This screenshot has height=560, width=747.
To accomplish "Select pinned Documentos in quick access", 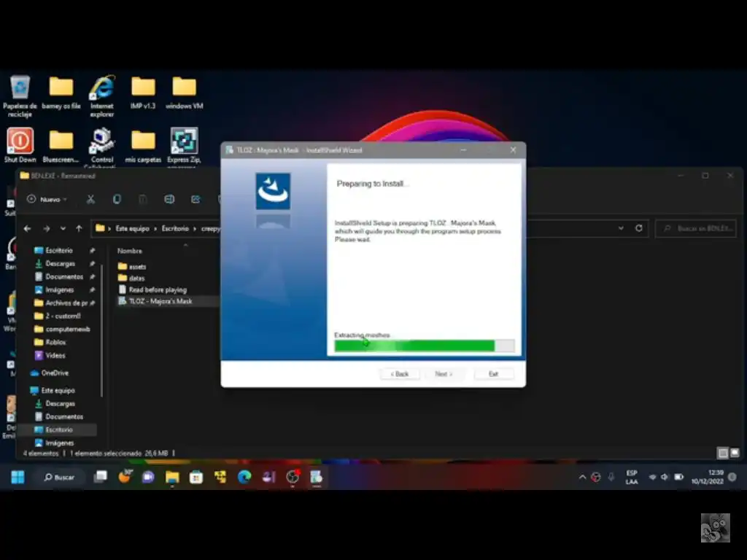I will pos(64,276).
